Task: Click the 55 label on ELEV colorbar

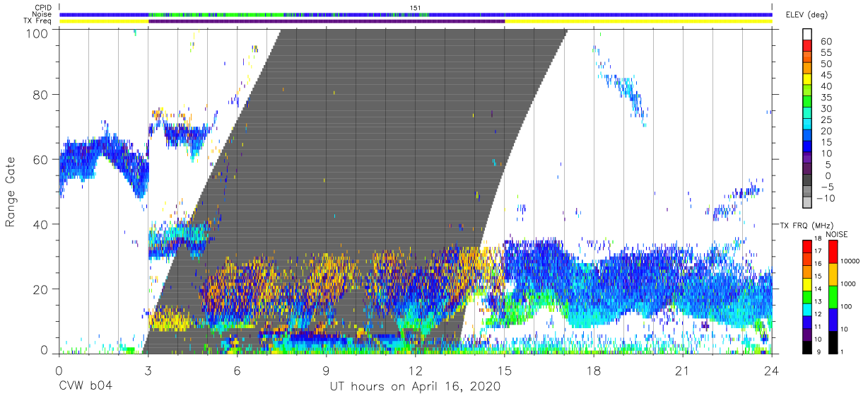Action: 826,53
